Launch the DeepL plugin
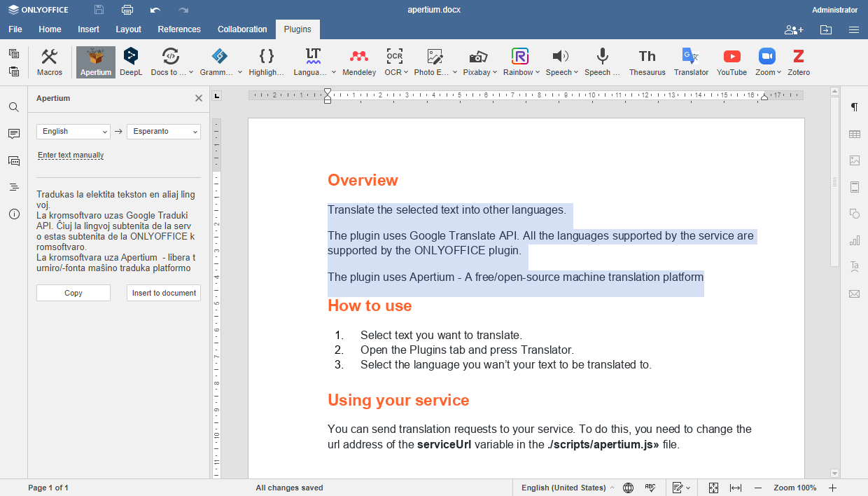This screenshot has width=868, height=496. (x=131, y=62)
